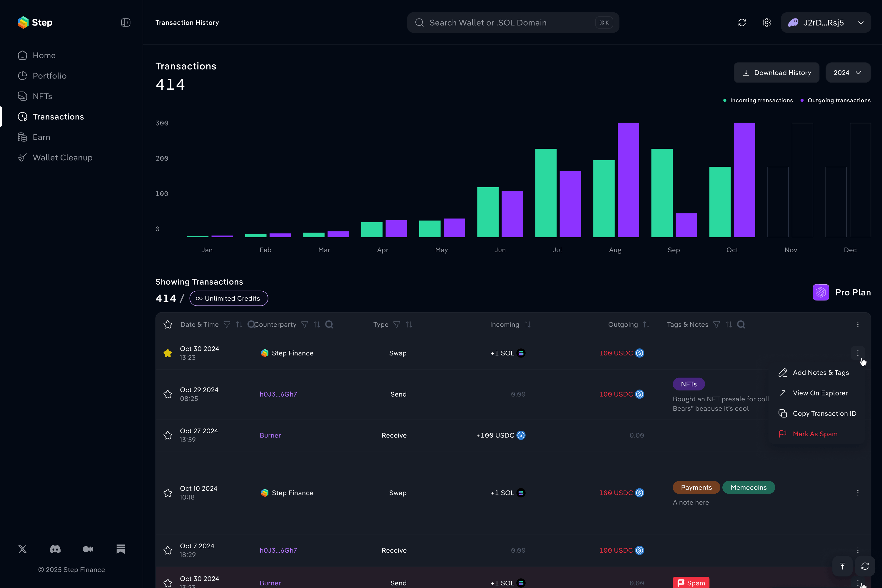Star the Oct 7 2024 Receive transaction

(x=168, y=550)
